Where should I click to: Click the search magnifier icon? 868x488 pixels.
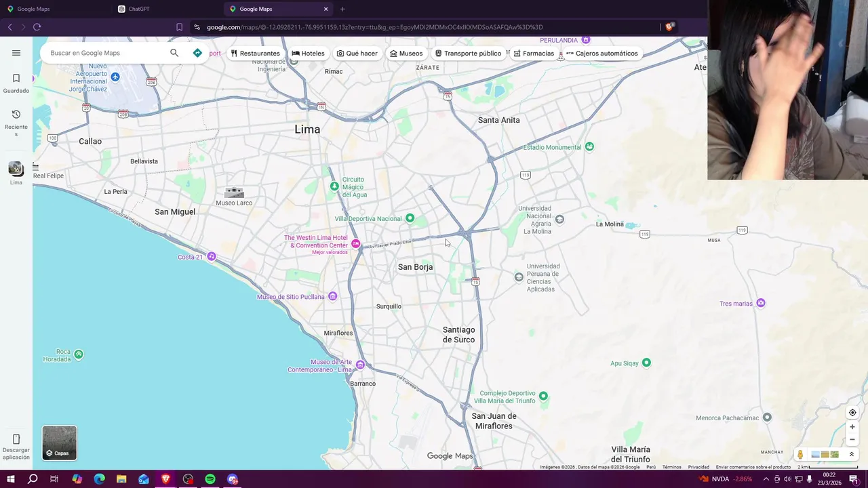174,53
